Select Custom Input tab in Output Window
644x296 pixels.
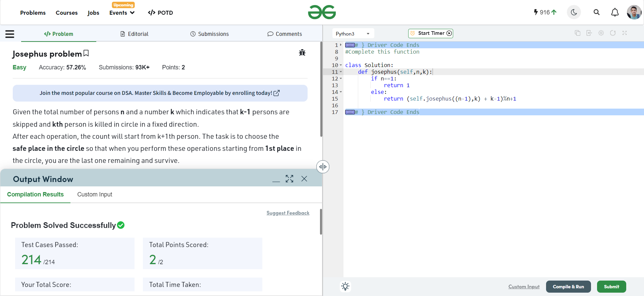coord(95,194)
